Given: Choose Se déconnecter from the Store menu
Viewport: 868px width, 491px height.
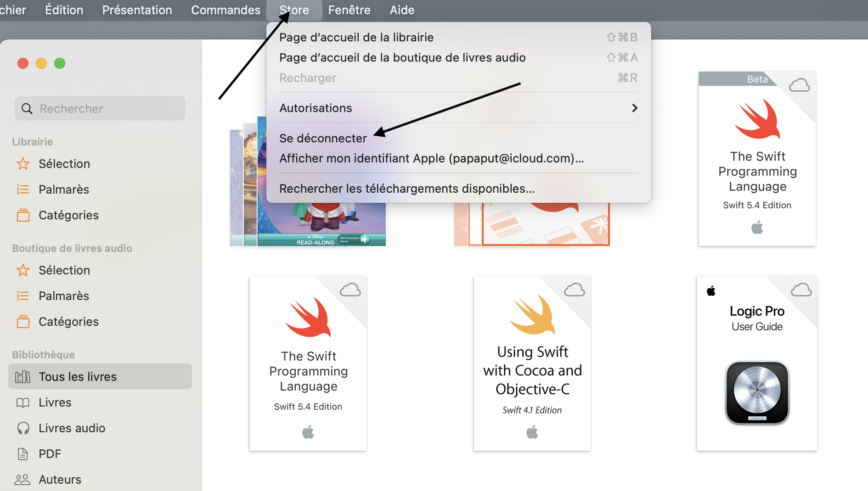Looking at the screenshot, I should coord(323,138).
